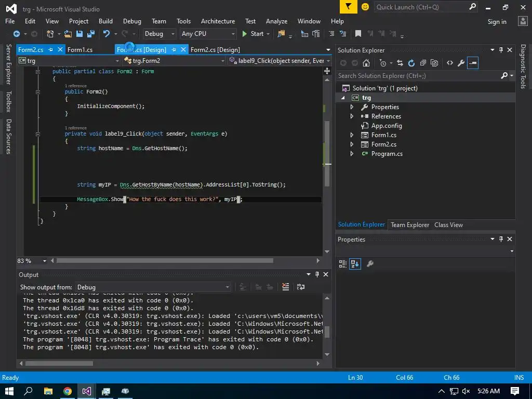Open Chrome from the taskbar
The width and height of the screenshot is (532, 399).
pos(68,391)
